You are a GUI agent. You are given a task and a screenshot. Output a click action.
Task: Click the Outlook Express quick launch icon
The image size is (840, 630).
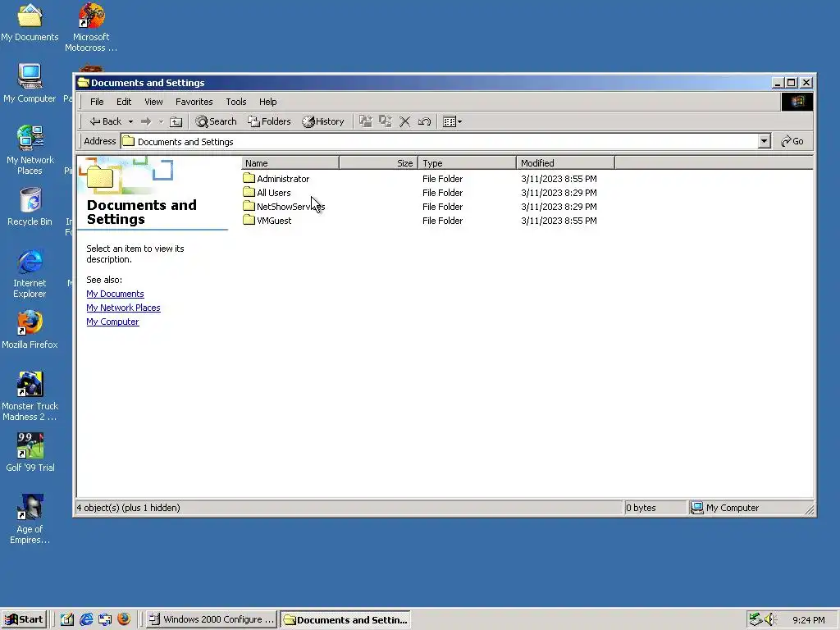coord(105,619)
